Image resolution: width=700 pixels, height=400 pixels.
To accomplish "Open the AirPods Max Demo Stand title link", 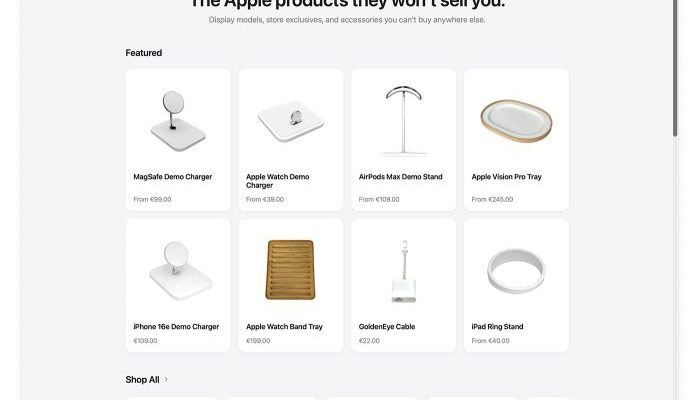I will coord(400,177).
